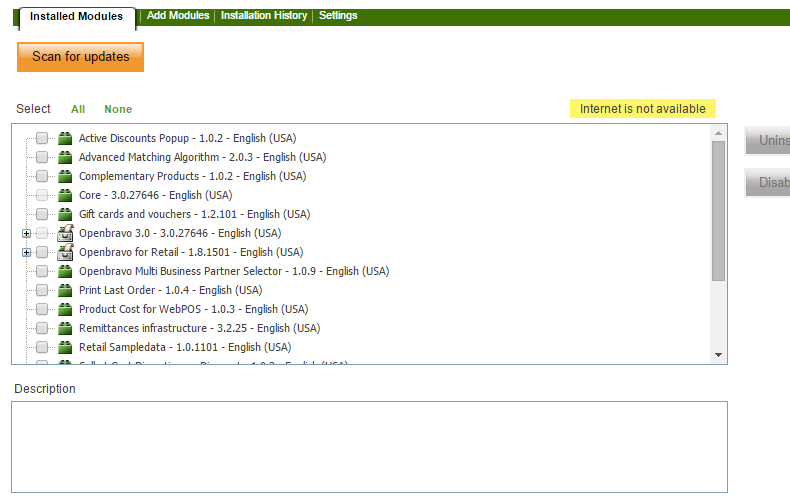
Task: Click the Advanced Matching Algorithm module icon
Action: pyautogui.click(x=65, y=157)
